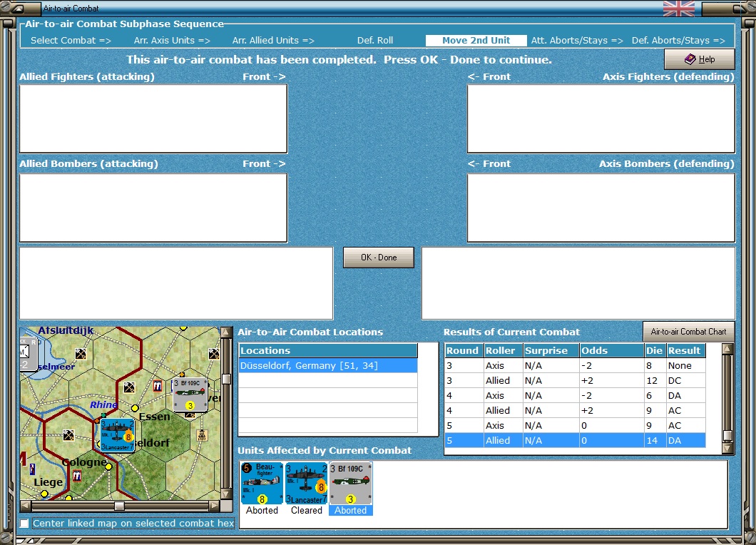Image resolution: width=756 pixels, height=545 pixels.
Task: Click the Surprise column header
Action: click(x=551, y=351)
